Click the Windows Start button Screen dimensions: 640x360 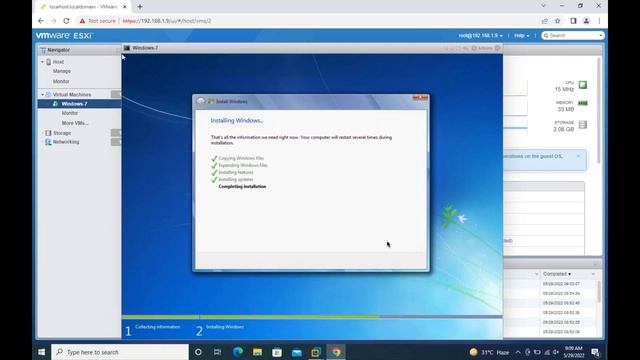coord(41,352)
